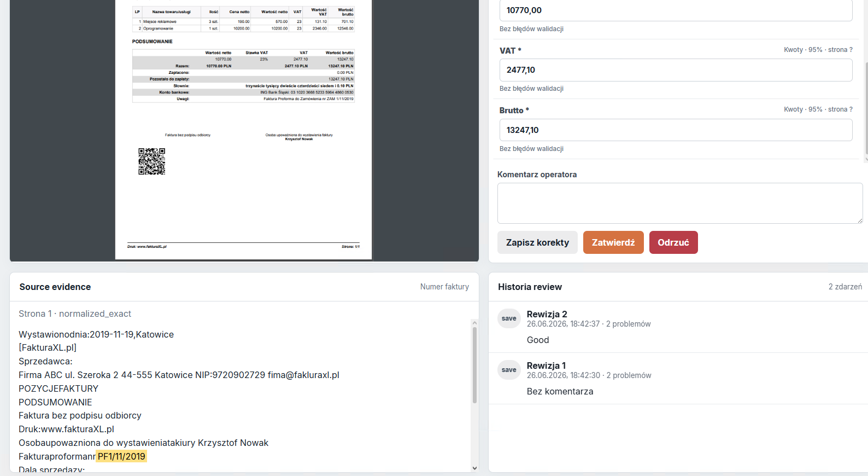
Task: Click the Historia review panel title
Action: 530,287
